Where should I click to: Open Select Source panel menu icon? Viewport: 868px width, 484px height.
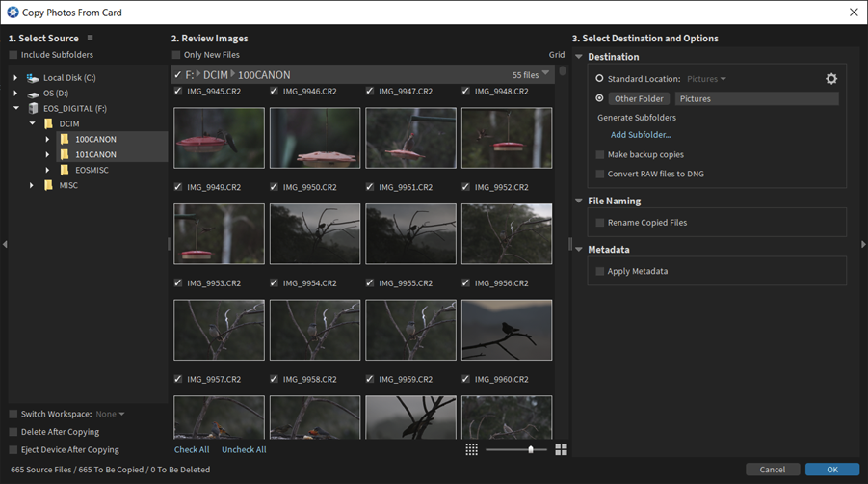pos(90,38)
